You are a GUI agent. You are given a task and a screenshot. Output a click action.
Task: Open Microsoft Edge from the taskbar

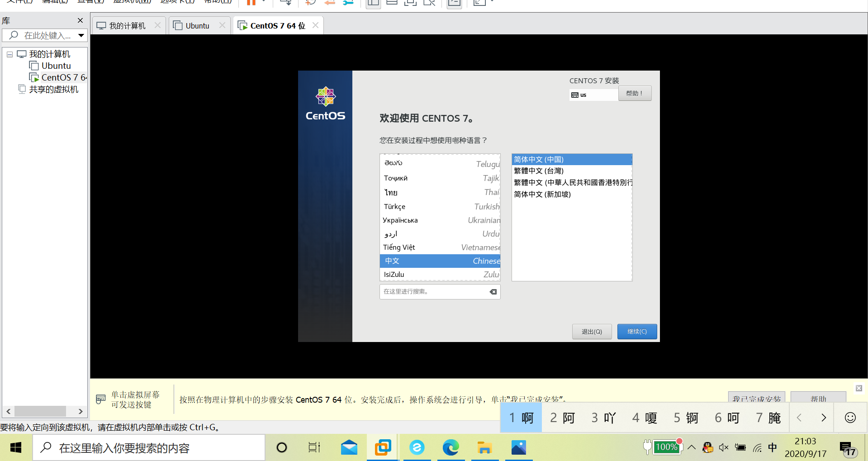(x=451, y=448)
